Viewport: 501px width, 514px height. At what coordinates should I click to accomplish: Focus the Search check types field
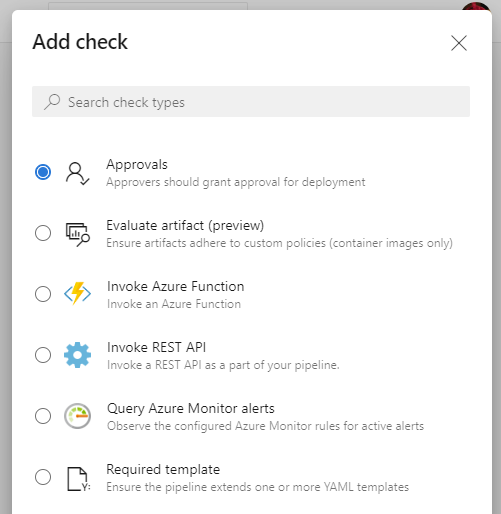click(x=251, y=102)
